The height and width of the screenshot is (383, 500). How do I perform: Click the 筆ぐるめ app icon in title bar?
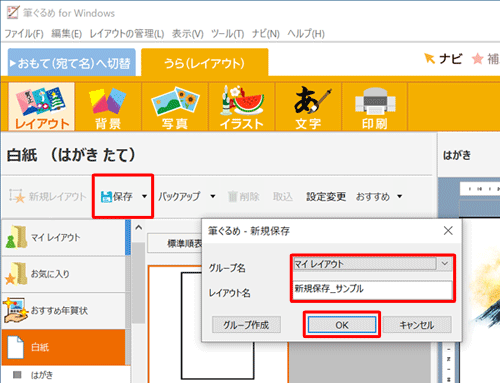[x=13, y=13]
